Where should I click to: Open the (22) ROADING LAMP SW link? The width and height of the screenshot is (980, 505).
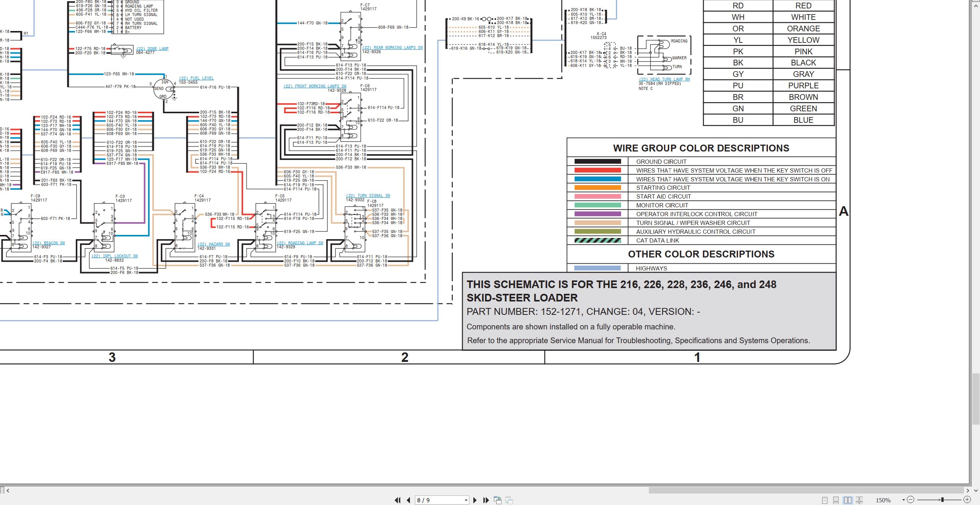(x=300, y=243)
